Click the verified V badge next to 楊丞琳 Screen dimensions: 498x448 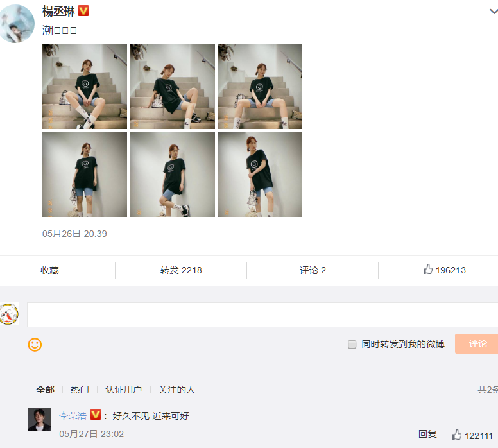(x=83, y=11)
